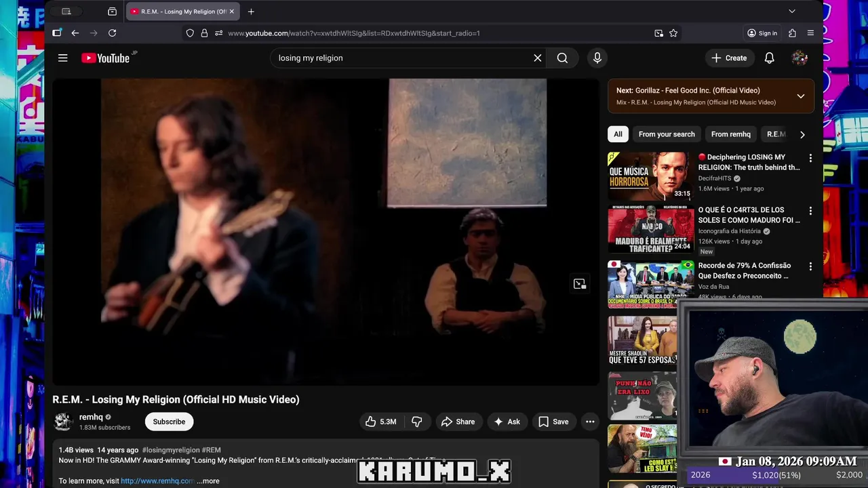Open a new browser tab

251,12
